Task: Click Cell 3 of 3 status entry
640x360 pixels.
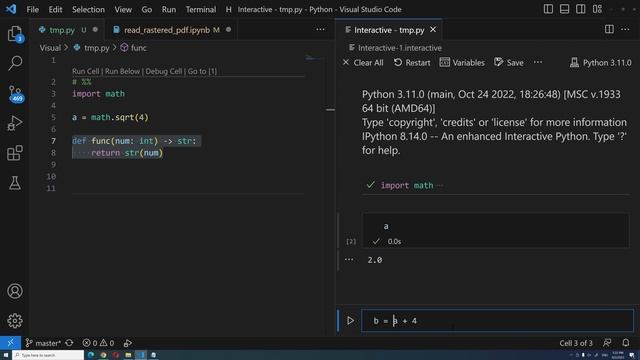Action: [576, 343]
